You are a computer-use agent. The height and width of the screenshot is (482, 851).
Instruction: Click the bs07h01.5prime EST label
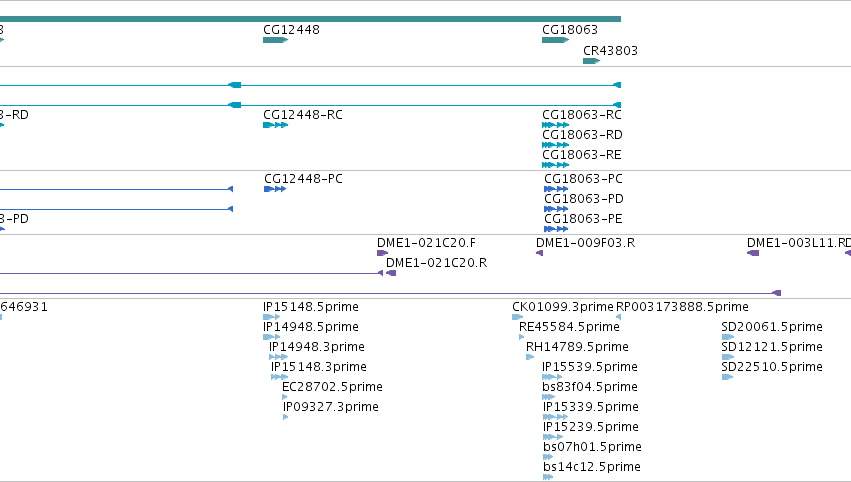[593, 448]
